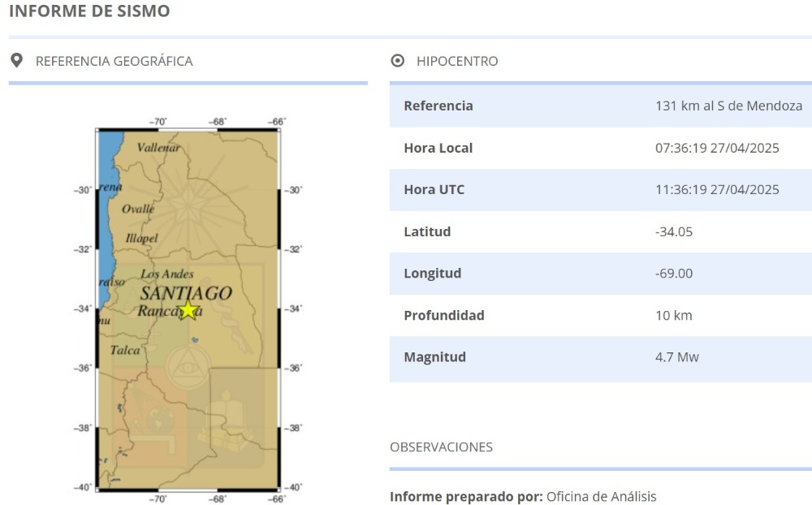This screenshot has width=812, height=505.
Task: Select the Latitud value -34.05
Action: (x=674, y=231)
